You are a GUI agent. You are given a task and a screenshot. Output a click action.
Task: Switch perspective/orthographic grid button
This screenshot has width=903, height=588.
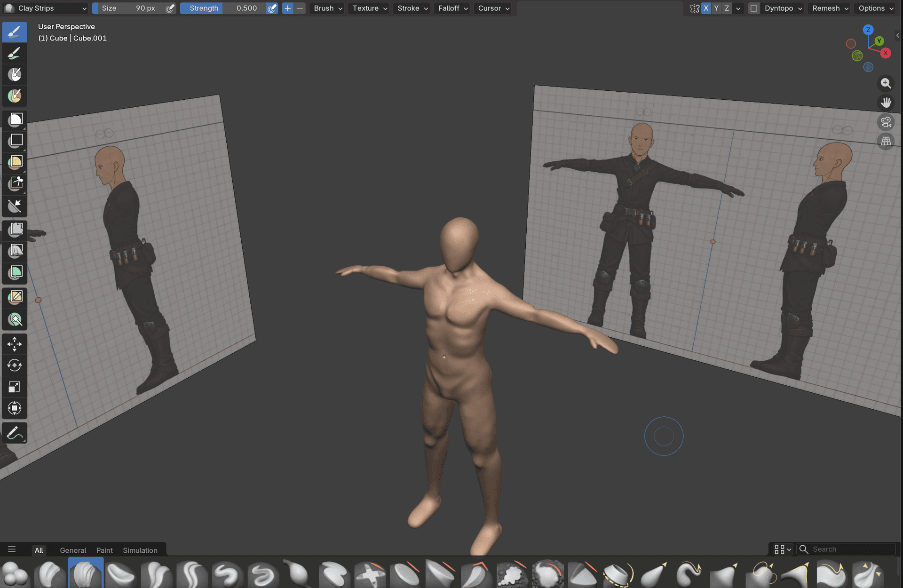tap(886, 141)
